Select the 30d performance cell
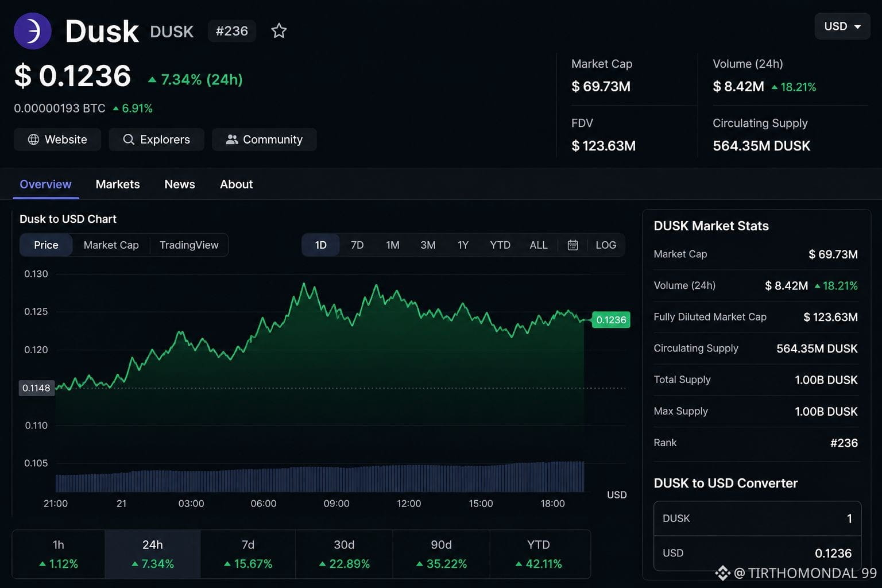Viewport: 882px width, 588px height. [x=345, y=554]
